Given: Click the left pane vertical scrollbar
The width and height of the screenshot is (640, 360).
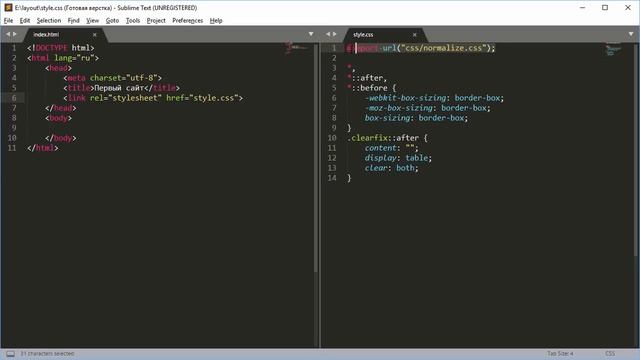Looking at the screenshot, I should [x=316, y=158].
